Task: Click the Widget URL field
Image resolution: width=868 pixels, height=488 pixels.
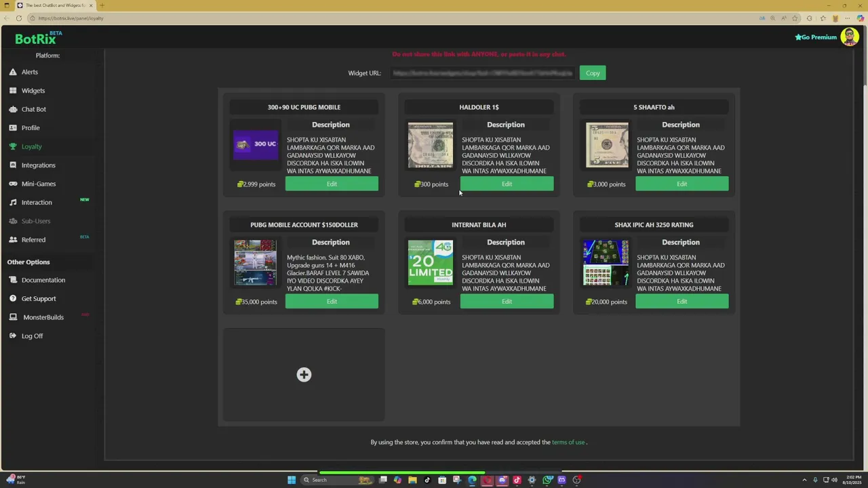Action: pyautogui.click(x=482, y=73)
